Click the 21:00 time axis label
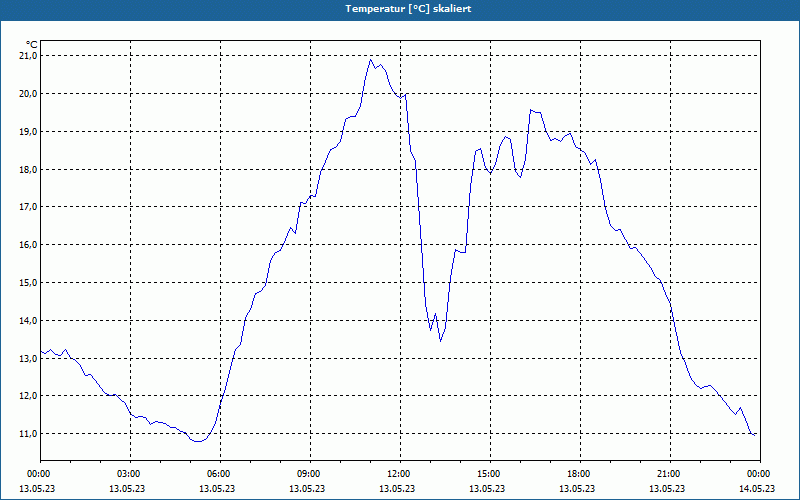800x500 pixels. tap(670, 474)
